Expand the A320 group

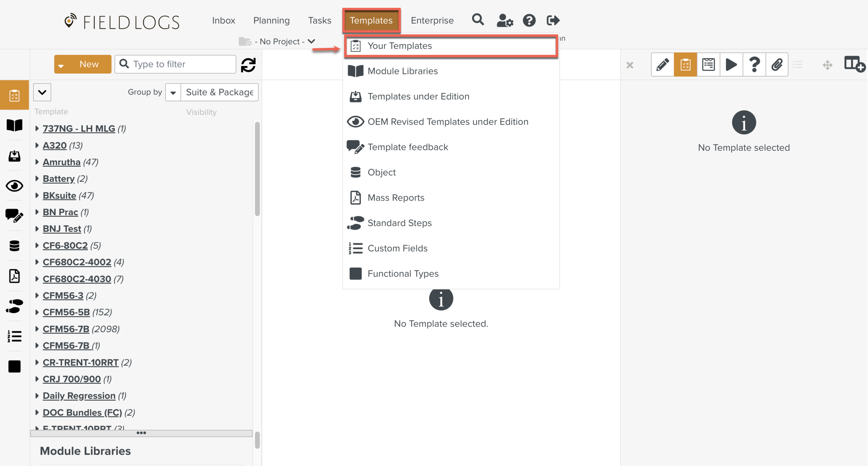point(37,145)
